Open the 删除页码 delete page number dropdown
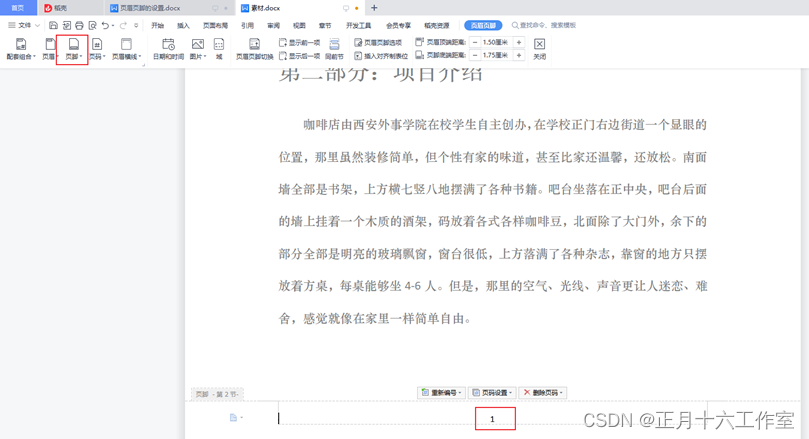The height and width of the screenshot is (439, 809). pos(543,393)
